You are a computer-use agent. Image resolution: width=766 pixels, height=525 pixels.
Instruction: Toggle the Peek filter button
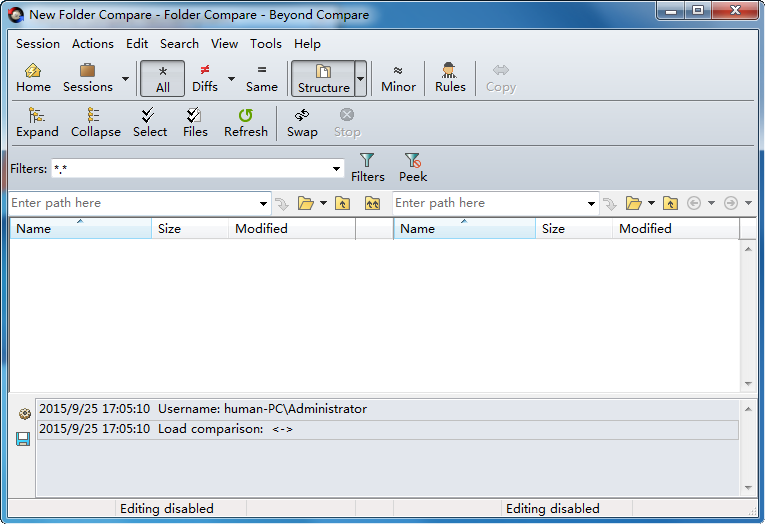click(413, 168)
